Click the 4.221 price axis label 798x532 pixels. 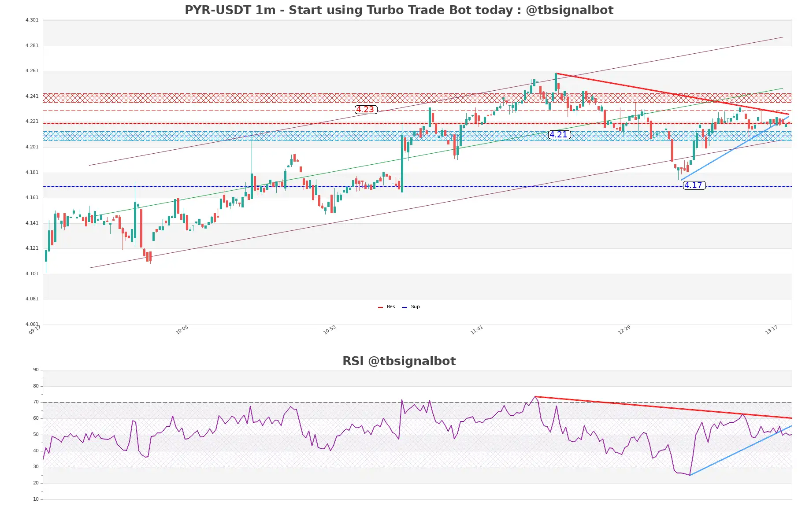tap(32, 121)
